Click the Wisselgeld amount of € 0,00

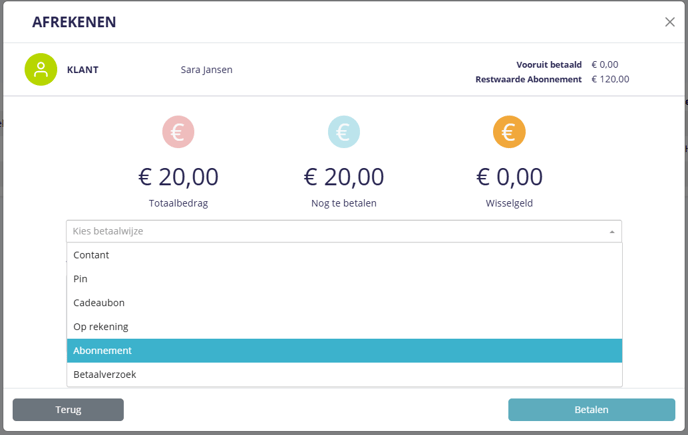(509, 177)
